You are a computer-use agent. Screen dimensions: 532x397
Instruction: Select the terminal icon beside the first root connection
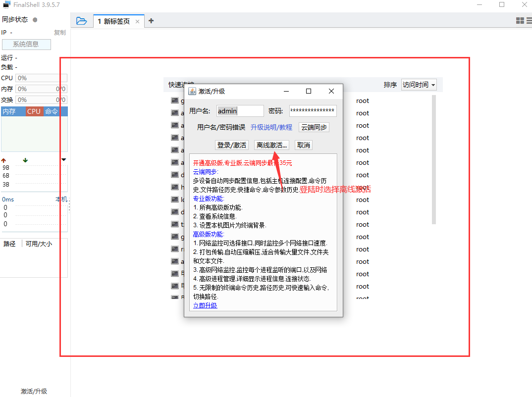[175, 100]
